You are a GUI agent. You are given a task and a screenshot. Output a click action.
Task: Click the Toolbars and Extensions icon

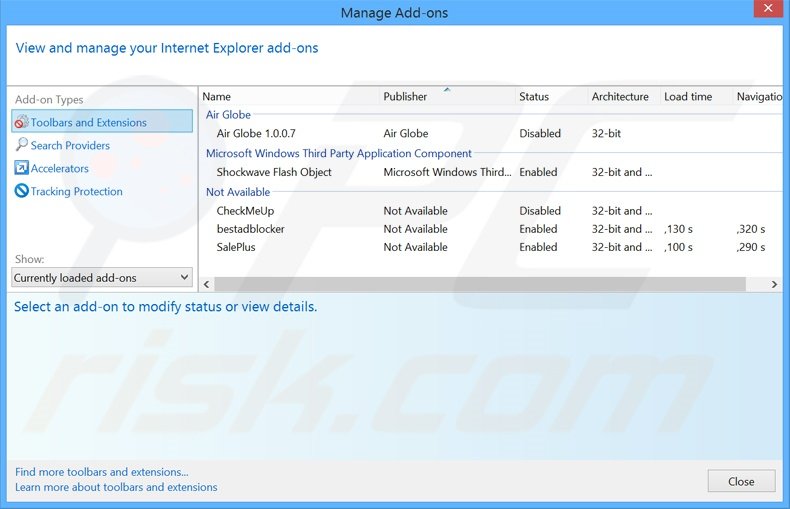(21, 122)
